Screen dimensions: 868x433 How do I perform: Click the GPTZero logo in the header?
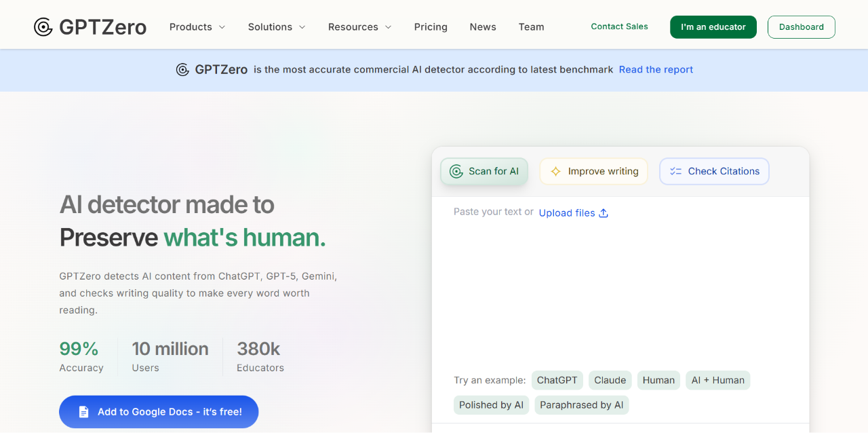[90, 27]
